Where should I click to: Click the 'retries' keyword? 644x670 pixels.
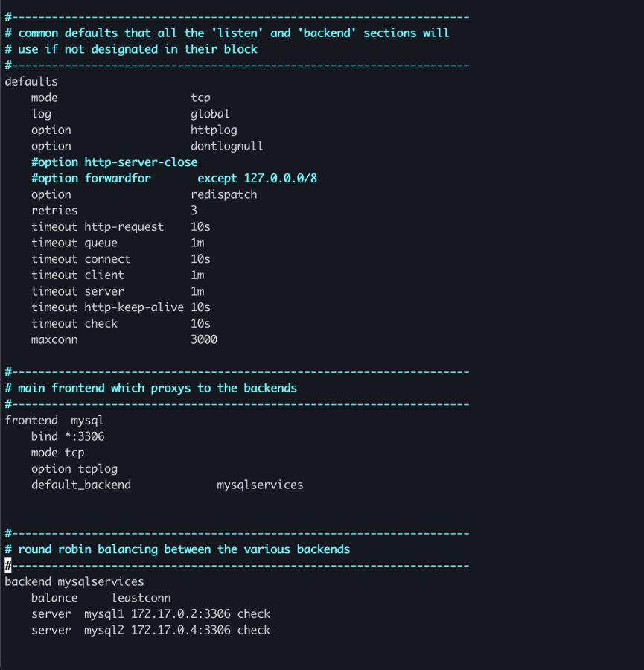(x=54, y=211)
